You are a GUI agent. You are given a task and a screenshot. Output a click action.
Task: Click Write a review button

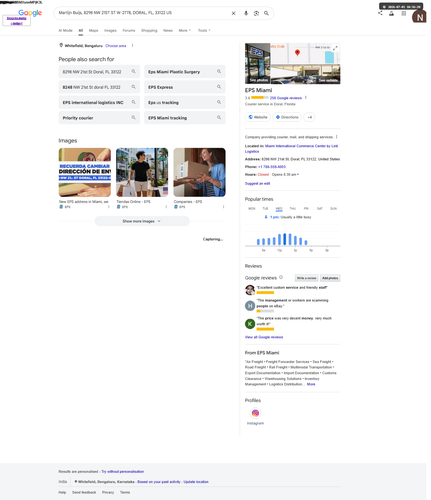pyautogui.click(x=306, y=278)
